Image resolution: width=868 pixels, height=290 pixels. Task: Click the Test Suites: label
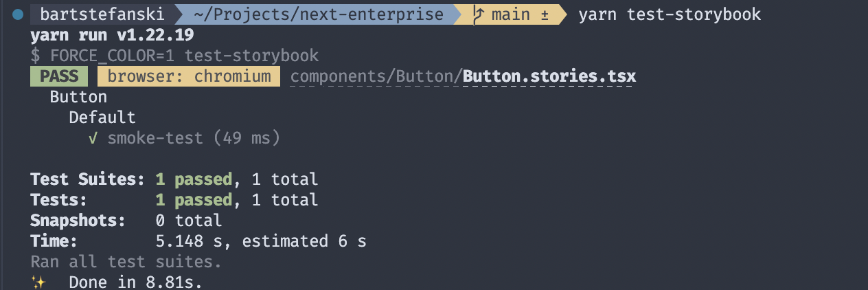pyautogui.click(x=88, y=179)
